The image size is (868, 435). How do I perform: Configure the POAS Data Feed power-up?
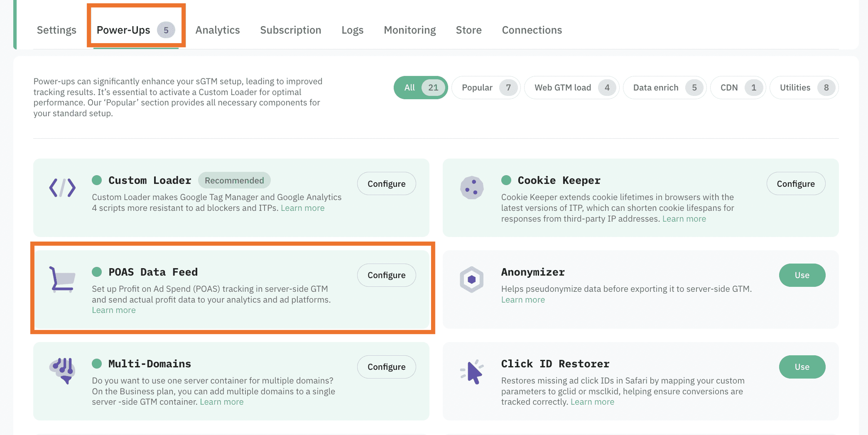tap(386, 275)
